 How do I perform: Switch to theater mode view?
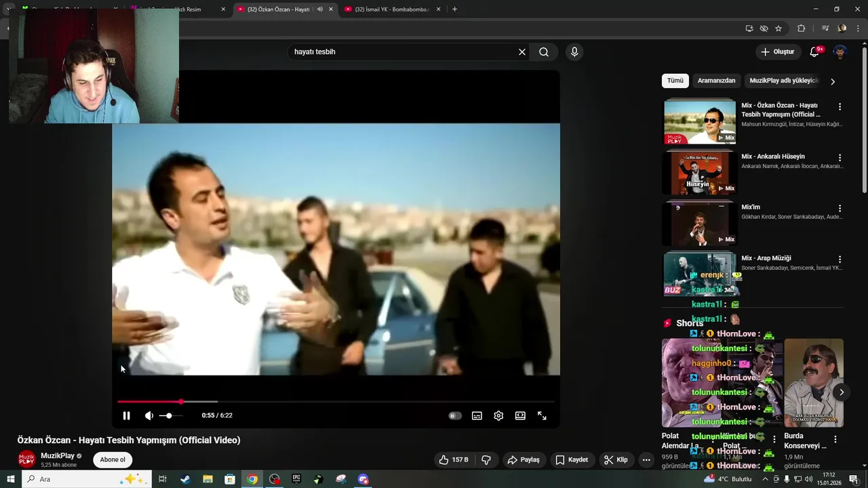[520, 415]
